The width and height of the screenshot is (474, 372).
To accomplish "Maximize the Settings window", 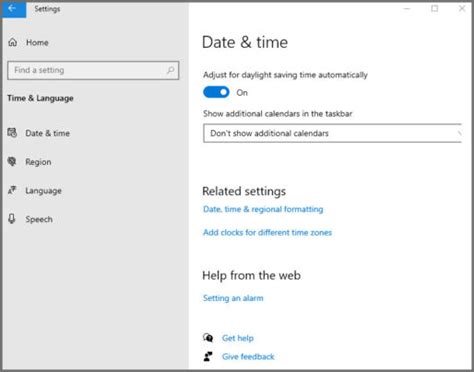I will coord(434,9).
